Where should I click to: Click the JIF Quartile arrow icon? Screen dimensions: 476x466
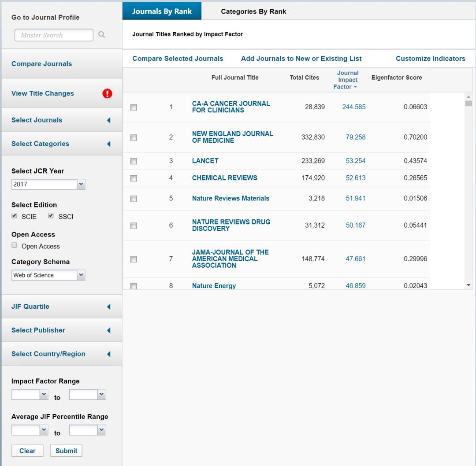tap(108, 307)
